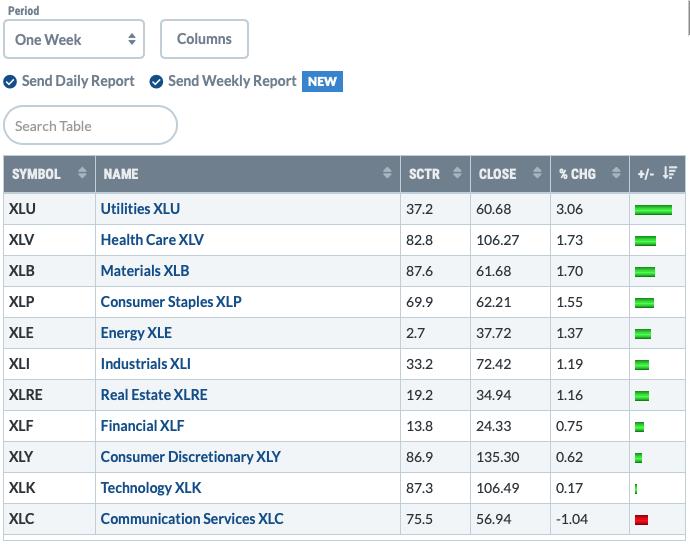Screen dimensions: 690x545
Task: Open the Utilities XLU link
Action: coord(140,209)
